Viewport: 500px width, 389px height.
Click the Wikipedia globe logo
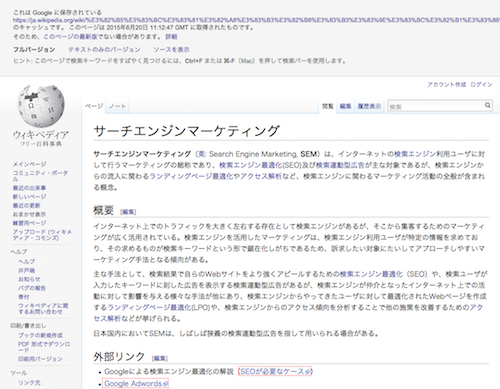[x=41, y=106]
